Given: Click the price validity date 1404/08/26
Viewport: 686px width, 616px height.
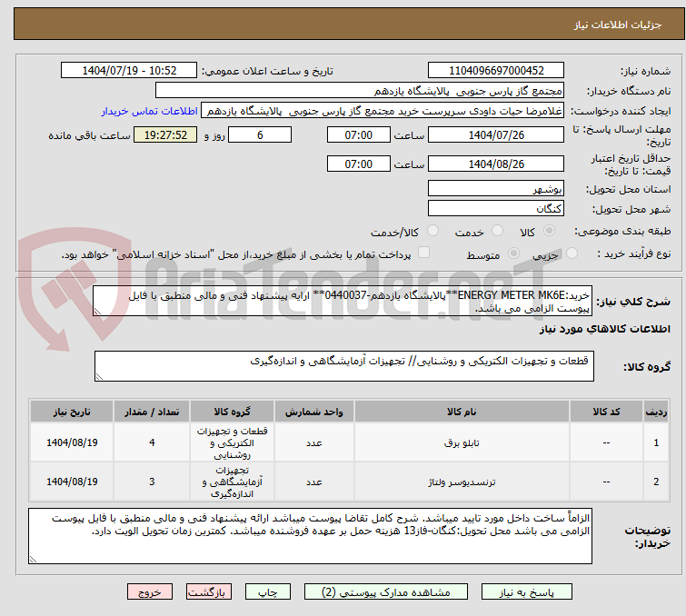Looking at the screenshot, I should tap(496, 164).
